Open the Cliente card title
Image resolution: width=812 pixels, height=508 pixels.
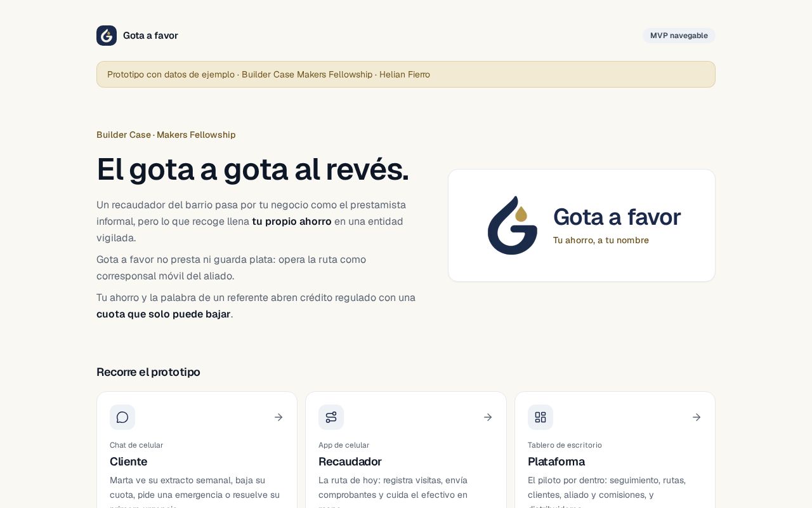[x=128, y=462]
